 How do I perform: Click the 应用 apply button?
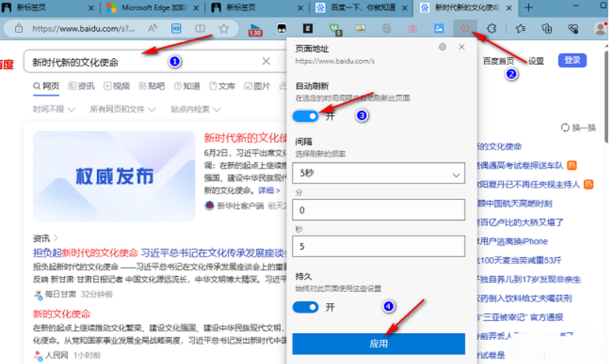[x=379, y=344]
